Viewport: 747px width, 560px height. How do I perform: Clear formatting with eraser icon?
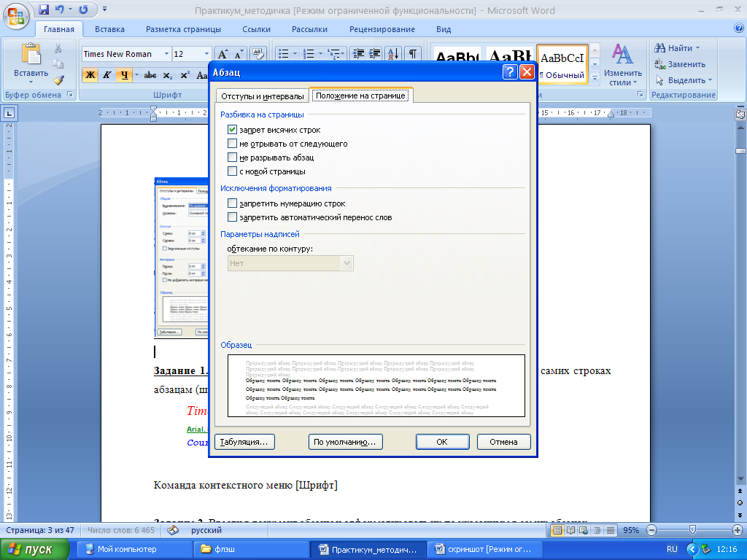click(x=258, y=54)
